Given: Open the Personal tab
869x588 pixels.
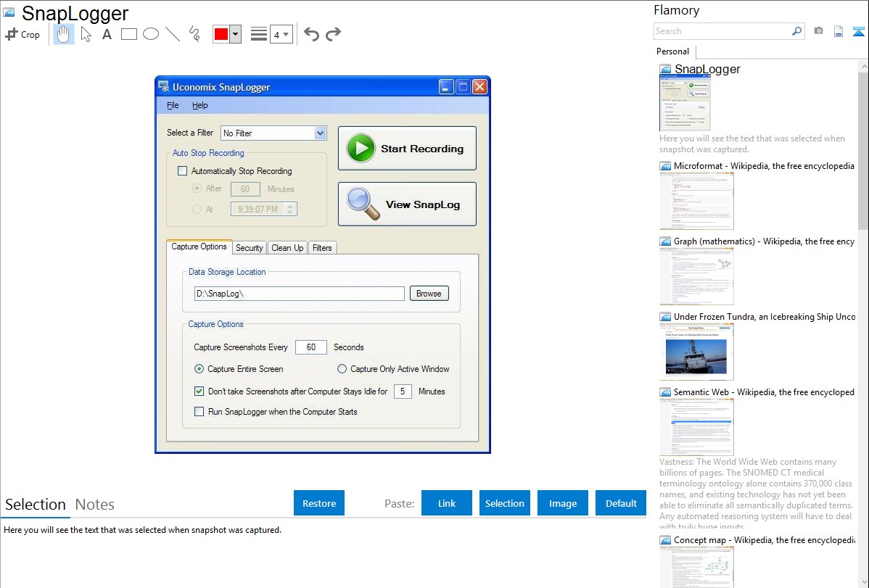Looking at the screenshot, I should [x=673, y=51].
